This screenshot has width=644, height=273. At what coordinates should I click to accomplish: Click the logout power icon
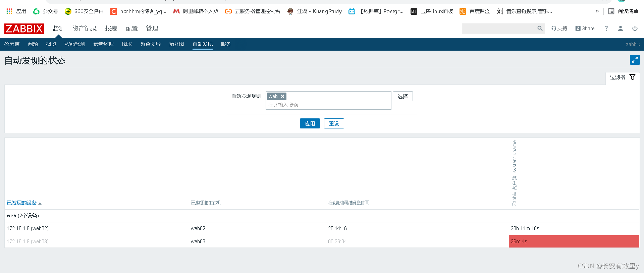click(635, 29)
